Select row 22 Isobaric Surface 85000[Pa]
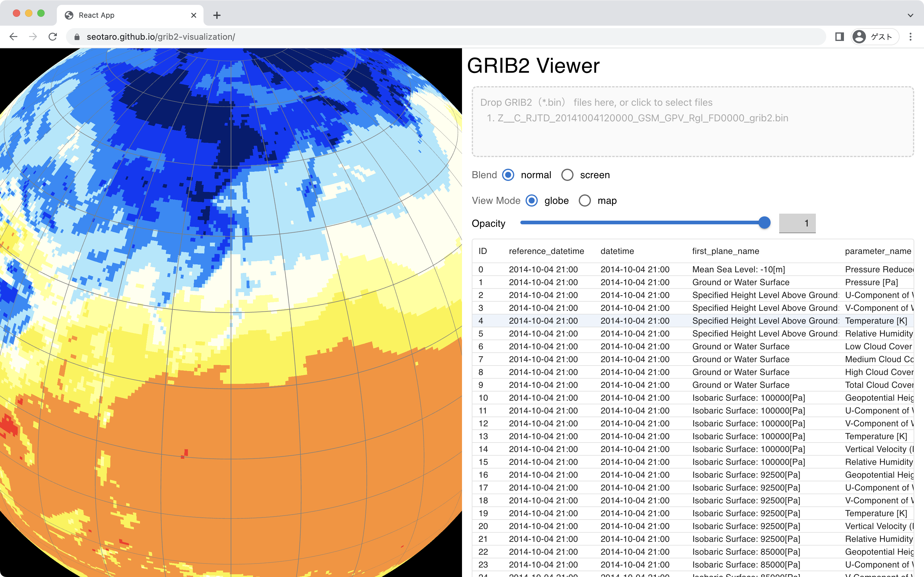 [692, 552]
